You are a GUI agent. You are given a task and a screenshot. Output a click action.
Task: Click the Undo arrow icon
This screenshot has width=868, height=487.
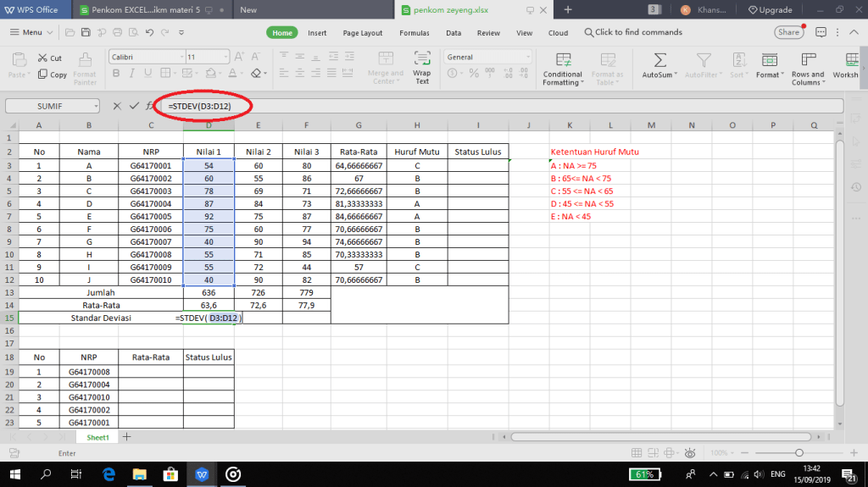[150, 33]
